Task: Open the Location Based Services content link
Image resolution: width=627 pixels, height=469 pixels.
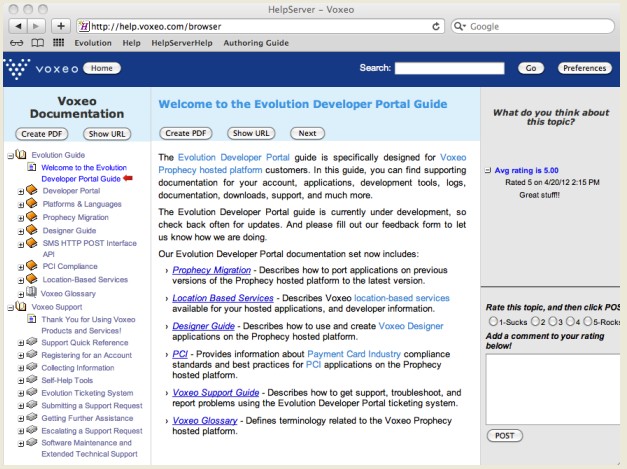Action: point(223,298)
